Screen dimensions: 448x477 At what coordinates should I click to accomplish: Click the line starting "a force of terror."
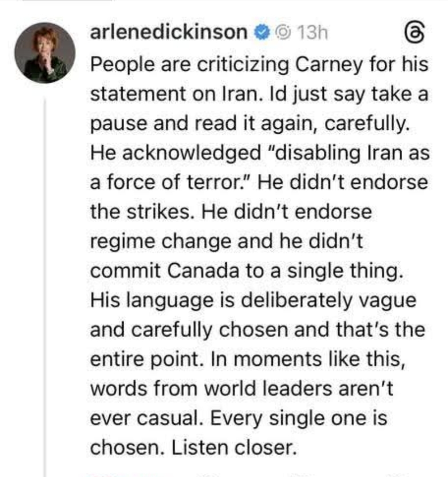pos(259,183)
